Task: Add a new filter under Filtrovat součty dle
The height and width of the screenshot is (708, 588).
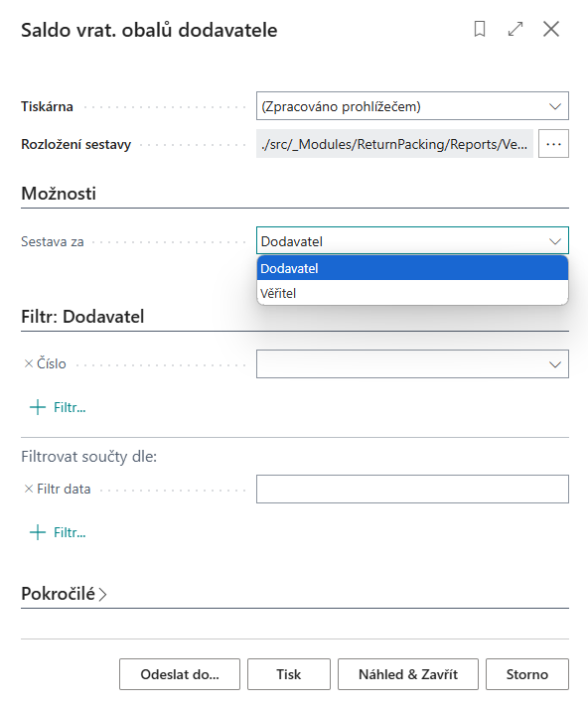Action: (58, 532)
